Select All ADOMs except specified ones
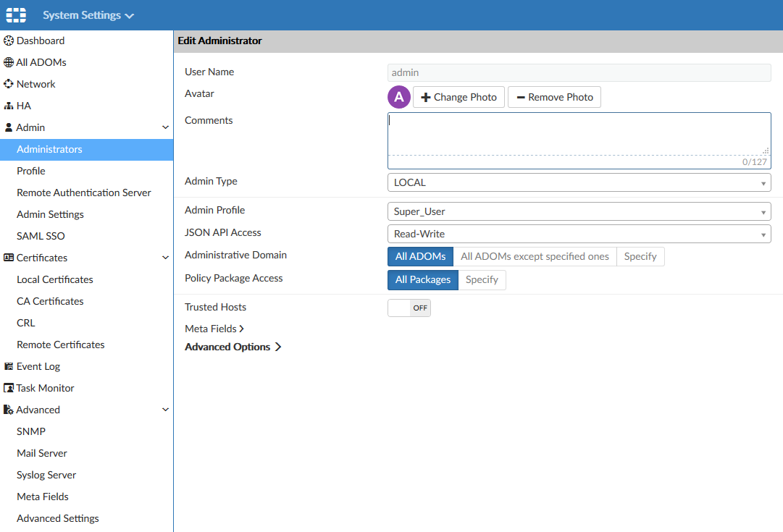This screenshot has height=532, width=783. tap(535, 257)
